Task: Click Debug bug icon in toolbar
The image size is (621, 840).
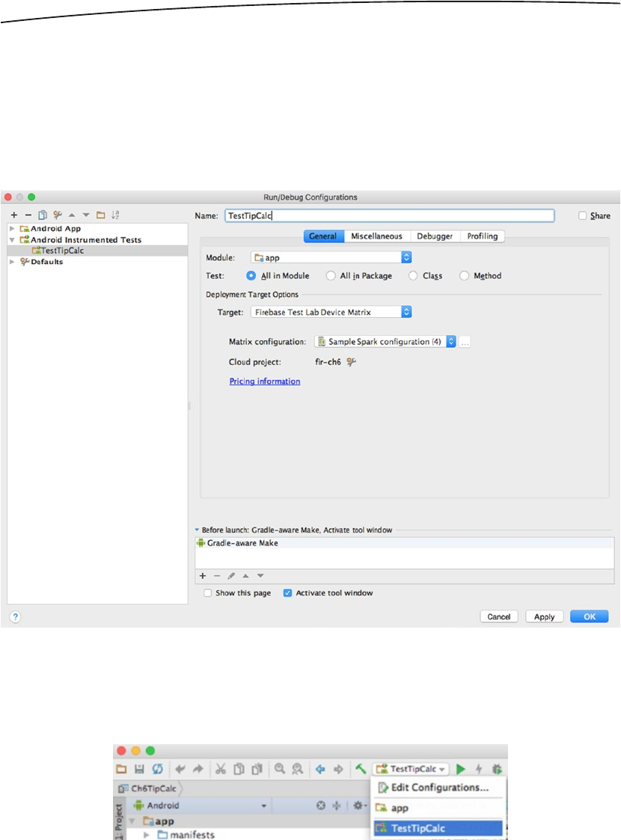Action: (x=498, y=769)
